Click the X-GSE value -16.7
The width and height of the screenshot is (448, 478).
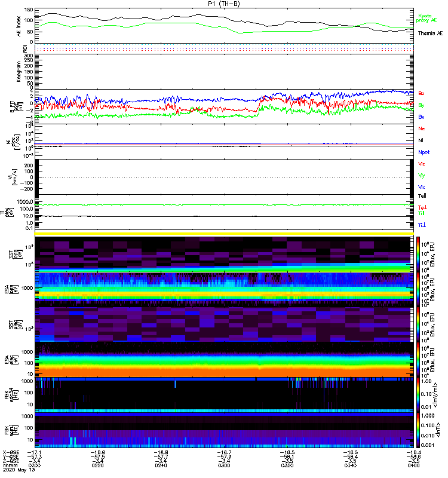click(x=224, y=452)
